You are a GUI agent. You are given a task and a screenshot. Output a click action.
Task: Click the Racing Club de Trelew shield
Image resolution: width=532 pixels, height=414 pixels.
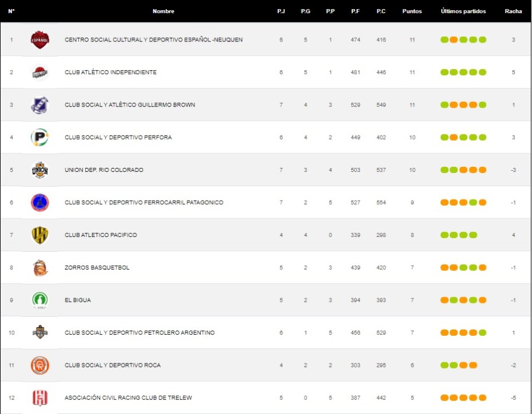pos(40,398)
